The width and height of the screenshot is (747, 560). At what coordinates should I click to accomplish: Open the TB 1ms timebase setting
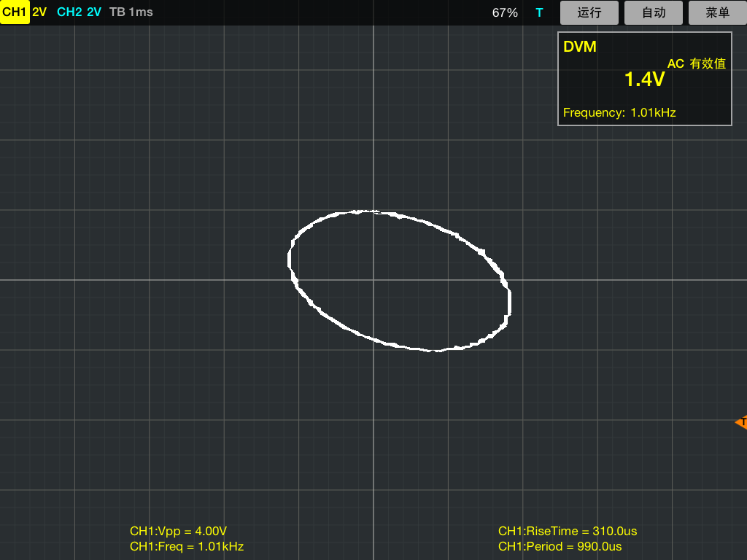131,12
